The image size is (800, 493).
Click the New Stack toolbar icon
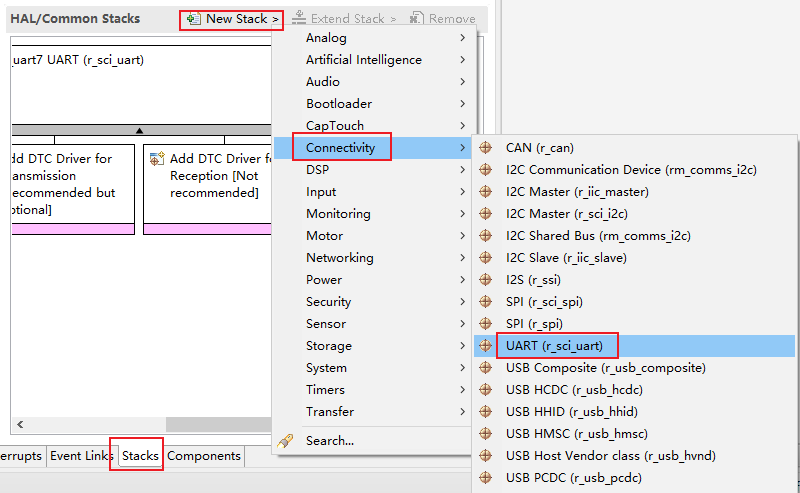194,19
